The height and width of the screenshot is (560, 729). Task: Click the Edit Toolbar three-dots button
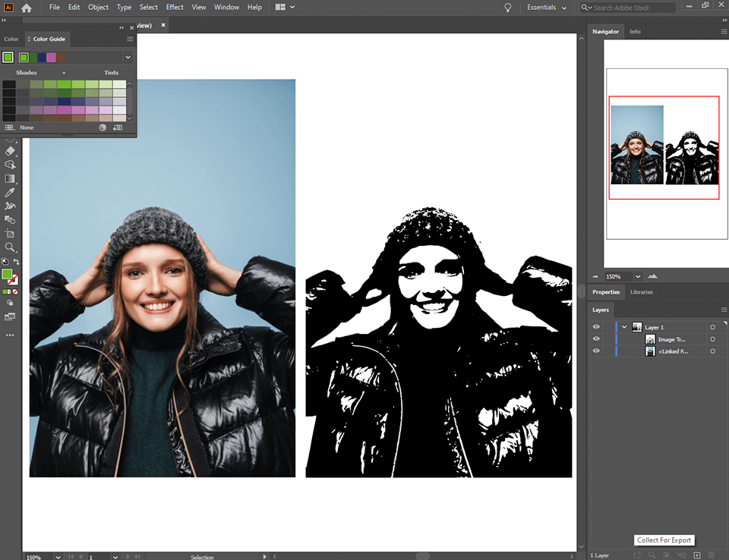10,335
